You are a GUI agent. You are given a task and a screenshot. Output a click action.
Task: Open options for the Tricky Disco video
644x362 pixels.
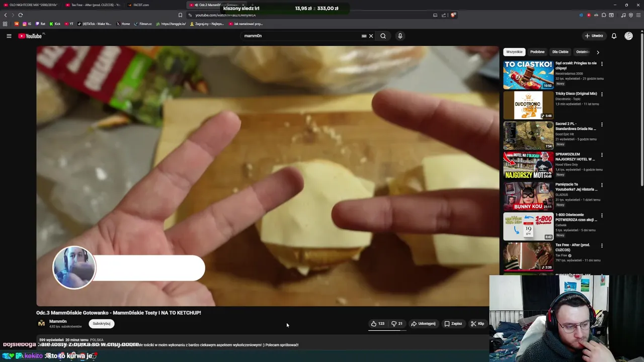[602, 94]
